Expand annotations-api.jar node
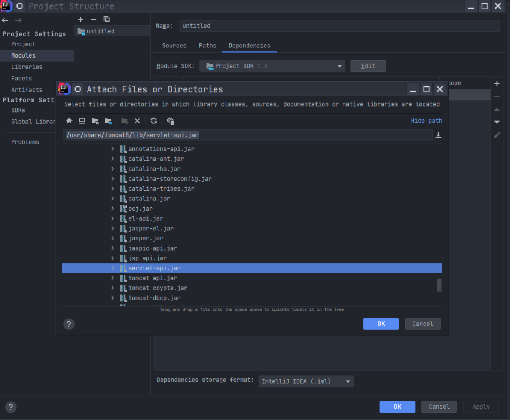 point(112,149)
